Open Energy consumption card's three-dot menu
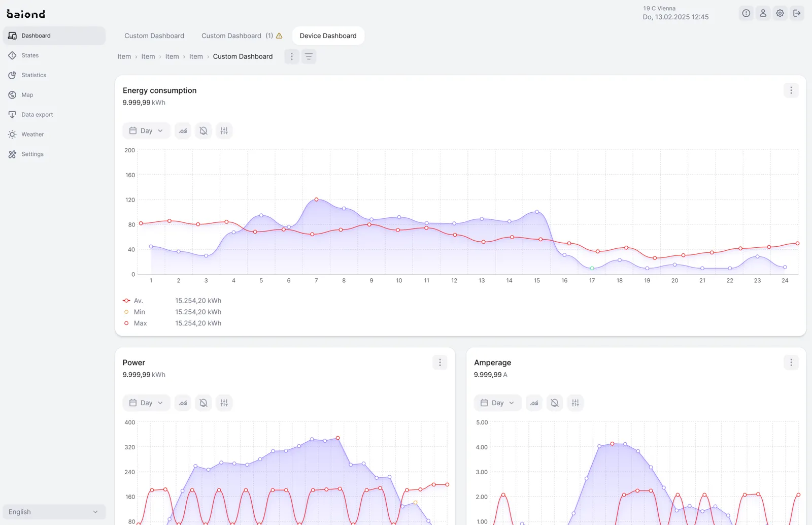The height and width of the screenshot is (525, 812). (x=791, y=90)
